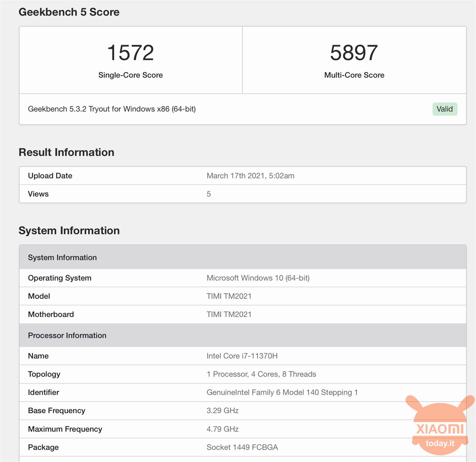Click the Identifier row label
476x462 pixels.
44,392
